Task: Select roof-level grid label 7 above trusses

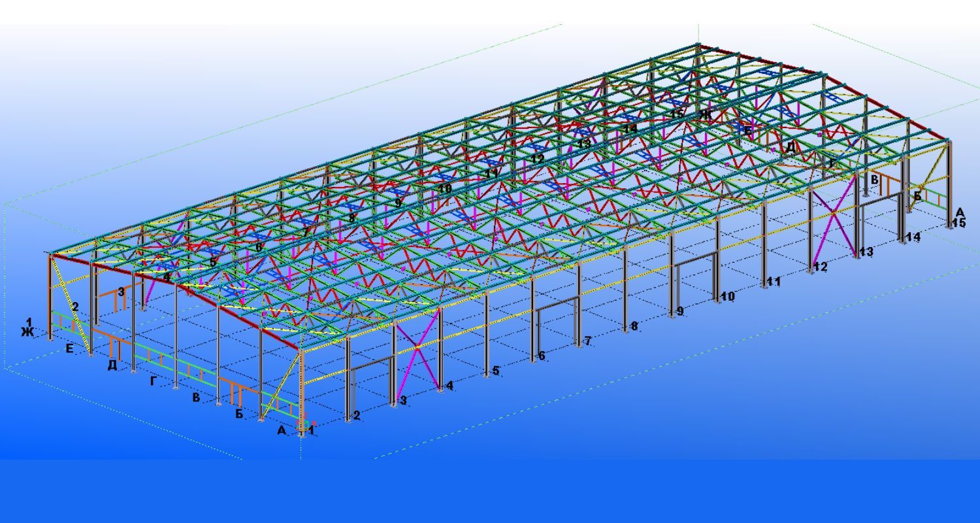Action: 306,233
